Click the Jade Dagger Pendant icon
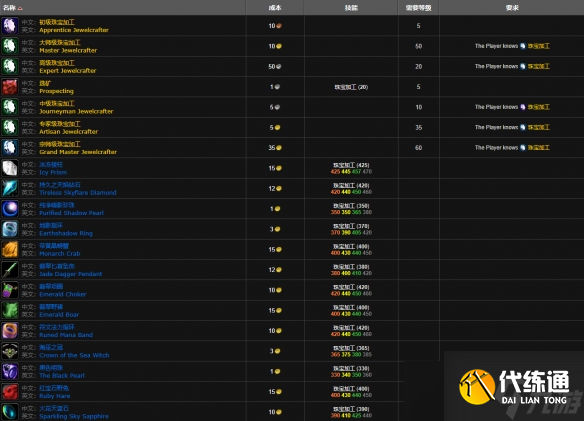This screenshot has width=584, height=421. 10,270
